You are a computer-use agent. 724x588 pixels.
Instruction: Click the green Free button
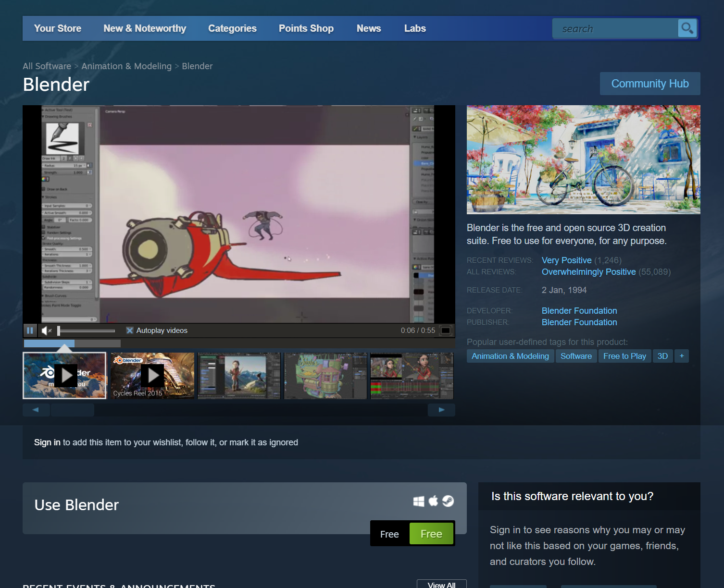pos(431,534)
